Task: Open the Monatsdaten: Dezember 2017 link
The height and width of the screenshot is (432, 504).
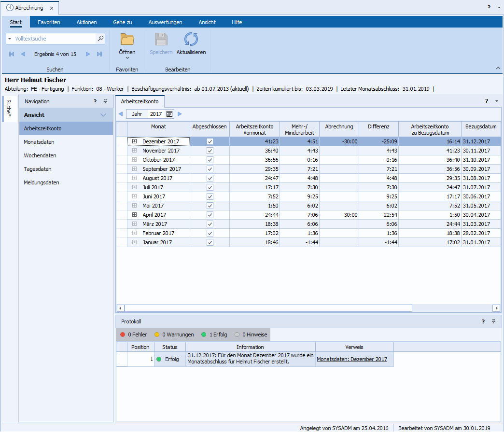Action: [x=352, y=359]
